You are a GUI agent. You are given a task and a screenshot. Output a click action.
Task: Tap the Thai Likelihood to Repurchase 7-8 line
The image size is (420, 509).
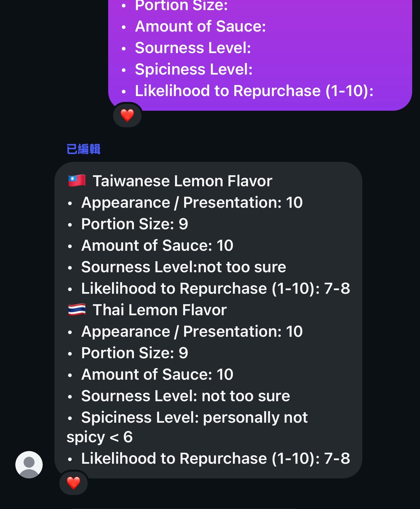(x=216, y=459)
